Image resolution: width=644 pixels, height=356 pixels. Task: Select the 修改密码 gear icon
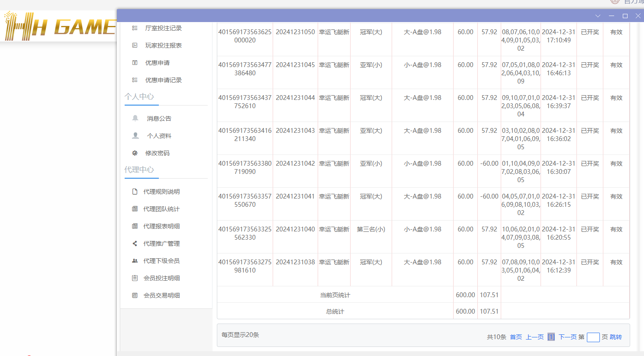[135, 153]
